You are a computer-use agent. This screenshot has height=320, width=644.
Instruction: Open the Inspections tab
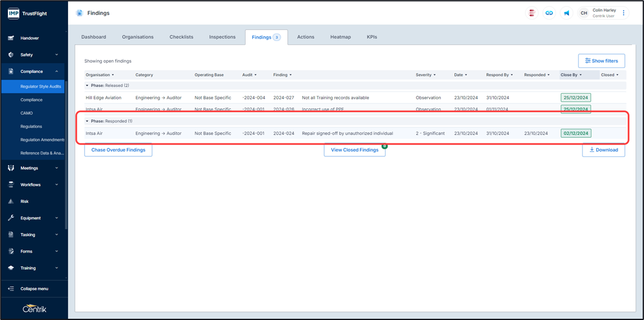pos(222,37)
